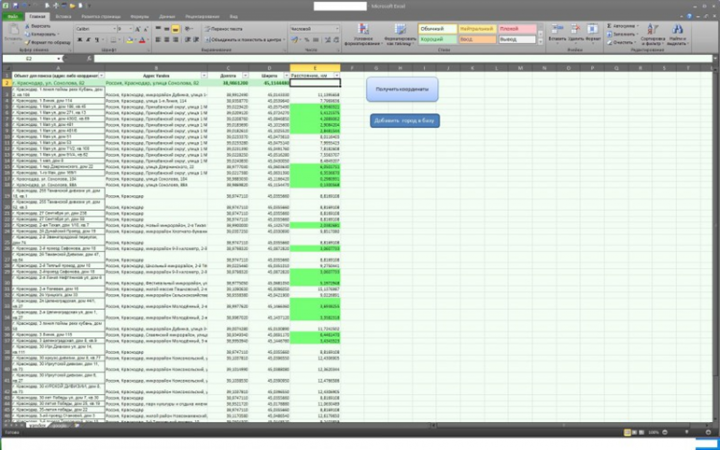Image resolution: width=720 pixels, height=450 pixels.
Task: Save the workbook from Quick Access Toolbar
Action: 16,6
